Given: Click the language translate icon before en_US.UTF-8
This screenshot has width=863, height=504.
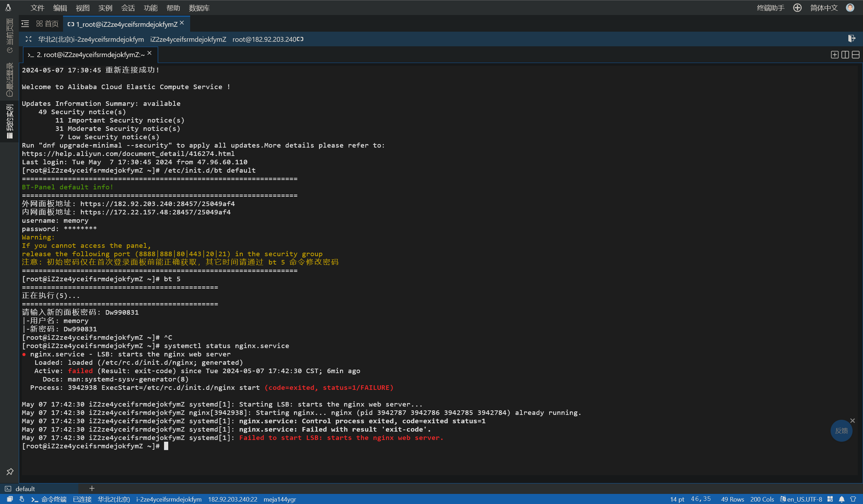Looking at the screenshot, I should coord(783,499).
